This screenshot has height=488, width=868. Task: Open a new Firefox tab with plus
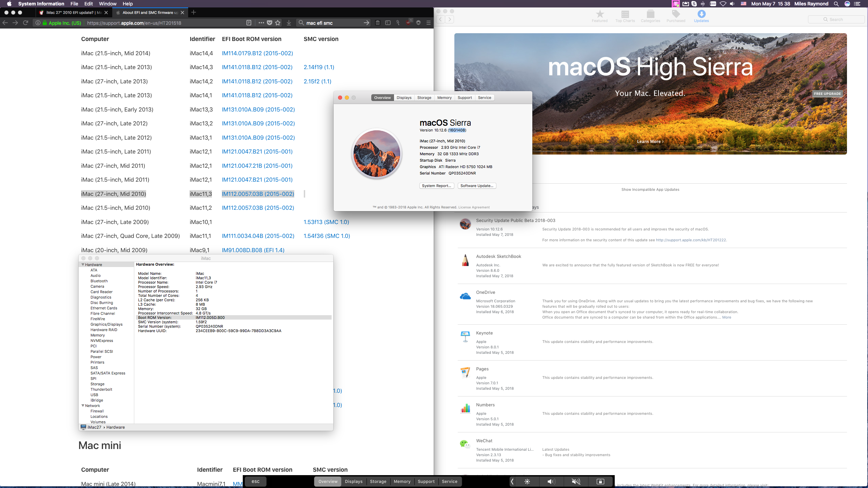coord(194,13)
